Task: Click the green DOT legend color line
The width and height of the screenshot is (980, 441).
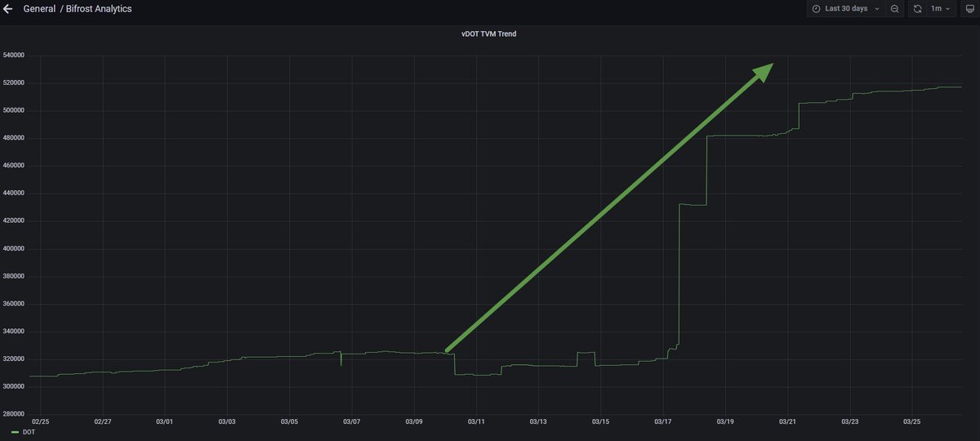Action: (16, 432)
